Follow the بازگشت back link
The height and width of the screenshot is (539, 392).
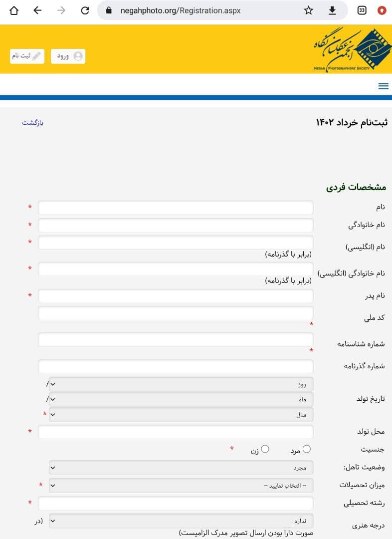[x=32, y=123]
